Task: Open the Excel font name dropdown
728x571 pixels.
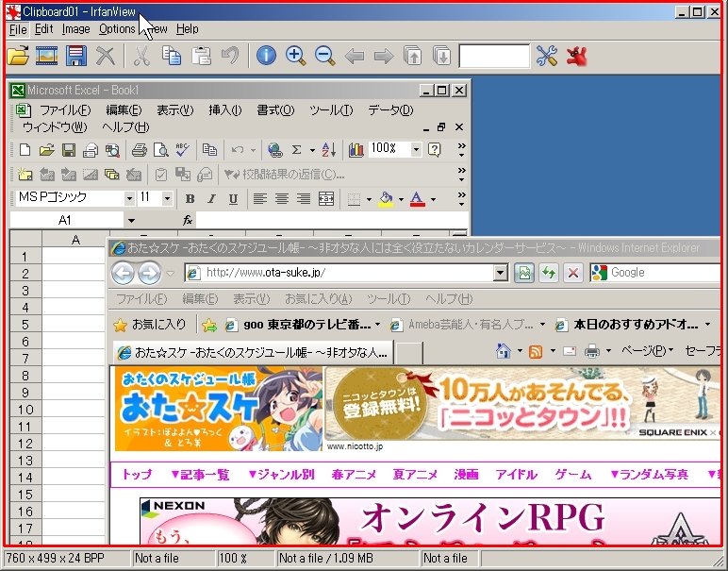Action: 129,199
